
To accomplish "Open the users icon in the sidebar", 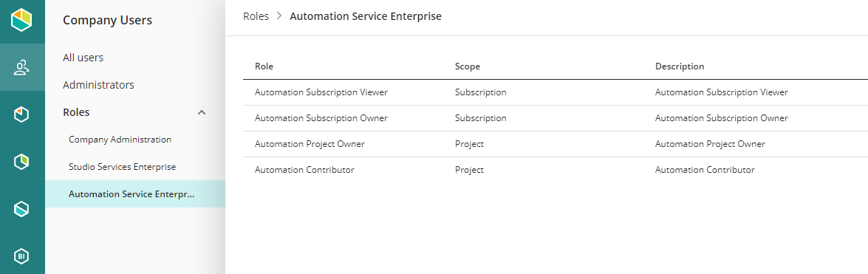I will tap(21, 67).
